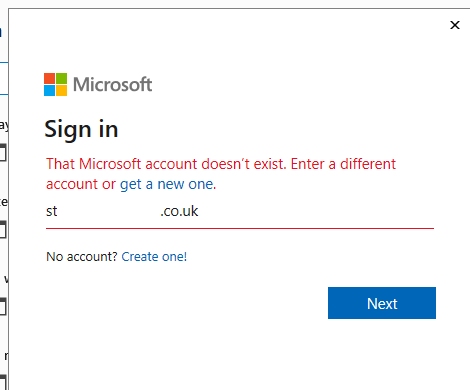Click the red account doesn't exist error message

[x=221, y=174]
